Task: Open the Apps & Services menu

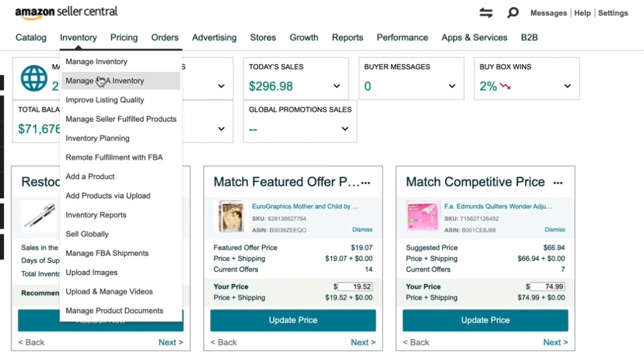Action: click(x=474, y=38)
